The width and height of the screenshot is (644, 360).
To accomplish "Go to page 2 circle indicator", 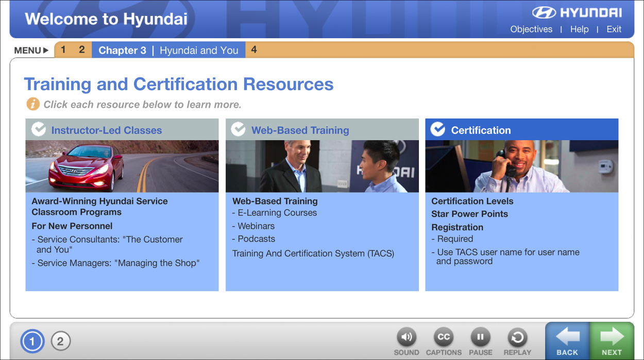I will point(60,341).
